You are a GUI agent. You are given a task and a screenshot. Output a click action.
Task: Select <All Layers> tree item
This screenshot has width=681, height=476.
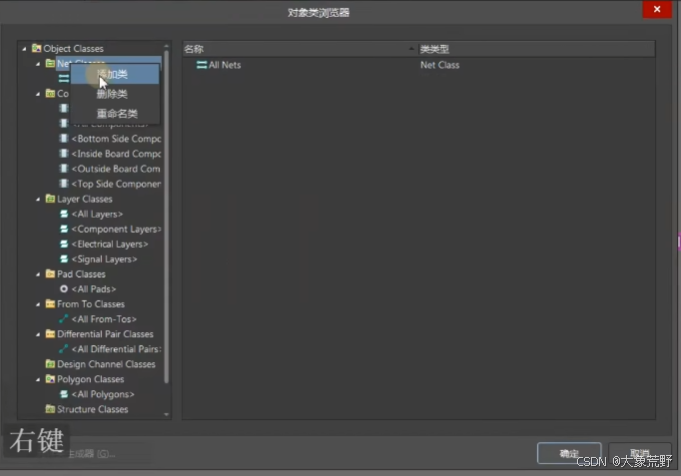97,214
